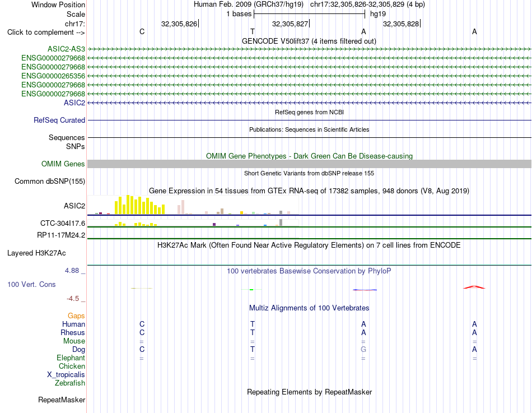Click 'Multiz Alignments of 100 Vertebrates' title
This screenshot has height=413, width=532.
[x=309, y=308]
